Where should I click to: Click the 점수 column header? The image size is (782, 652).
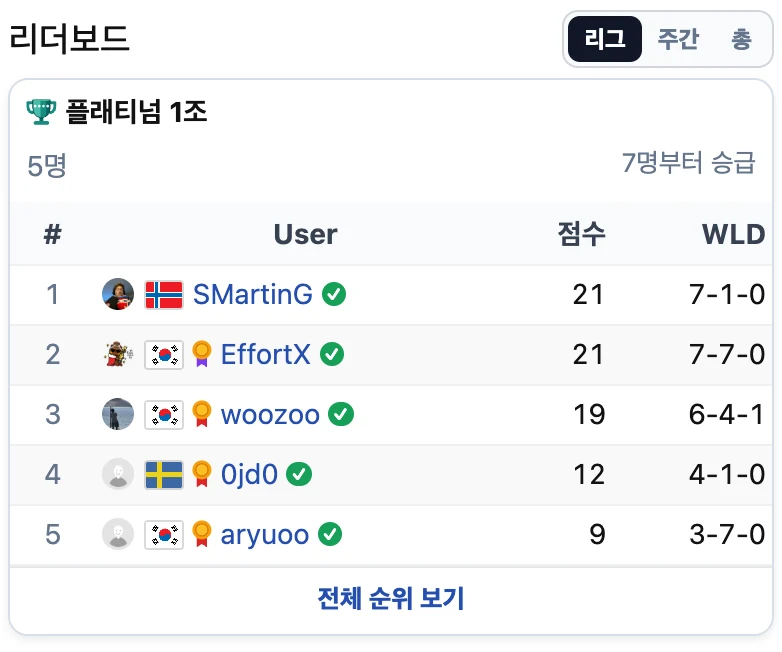[581, 233]
